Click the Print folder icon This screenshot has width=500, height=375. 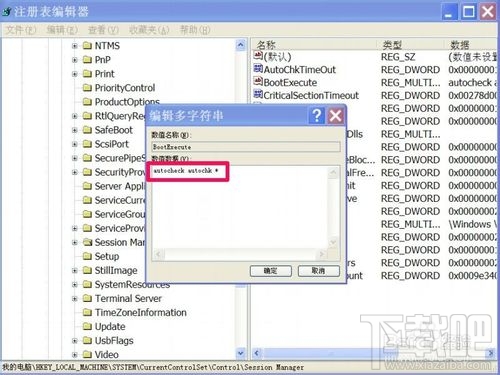pyautogui.click(x=87, y=74)
